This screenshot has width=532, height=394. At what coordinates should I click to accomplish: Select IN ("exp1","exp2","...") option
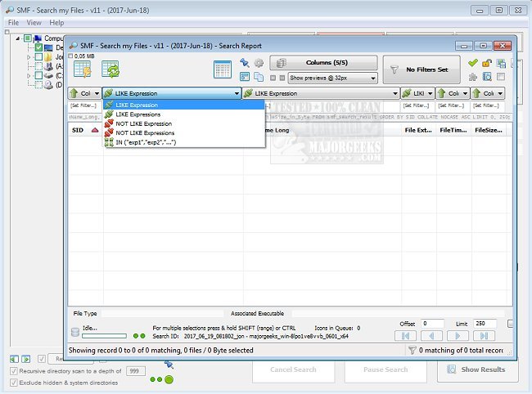click(x=183, y=142)
